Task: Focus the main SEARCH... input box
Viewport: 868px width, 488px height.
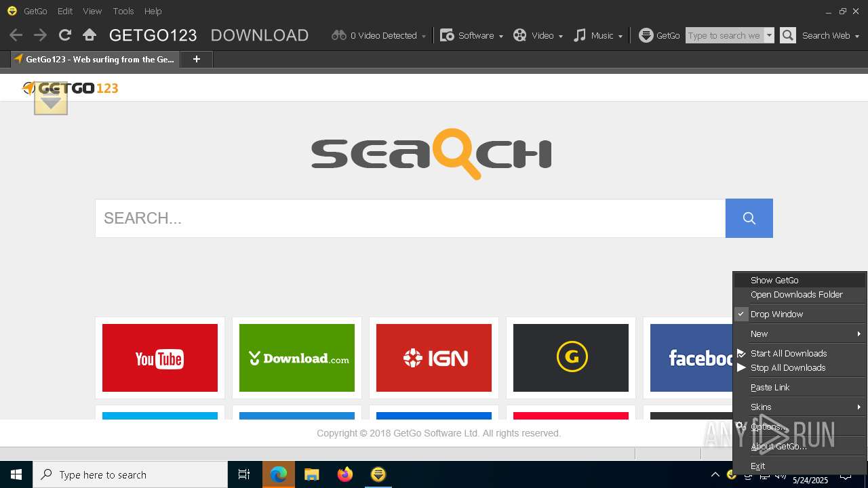Action: tap(410, 218)
